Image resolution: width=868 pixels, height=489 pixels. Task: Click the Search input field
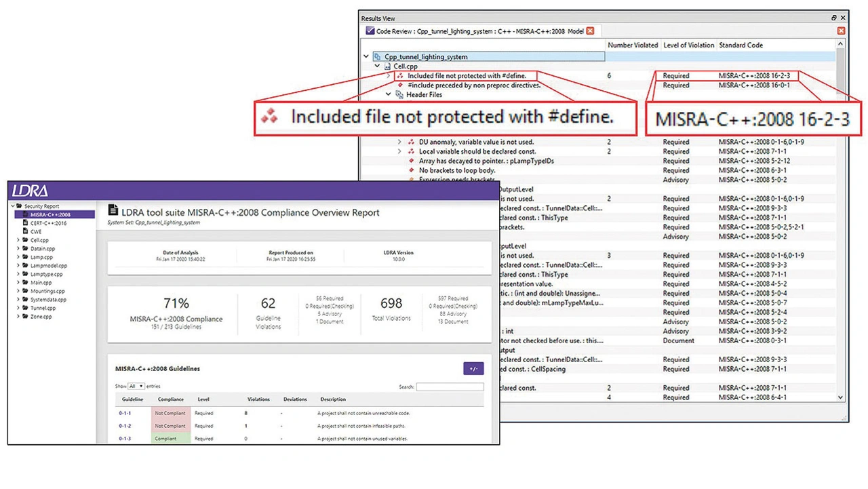(x=450, y=387)
